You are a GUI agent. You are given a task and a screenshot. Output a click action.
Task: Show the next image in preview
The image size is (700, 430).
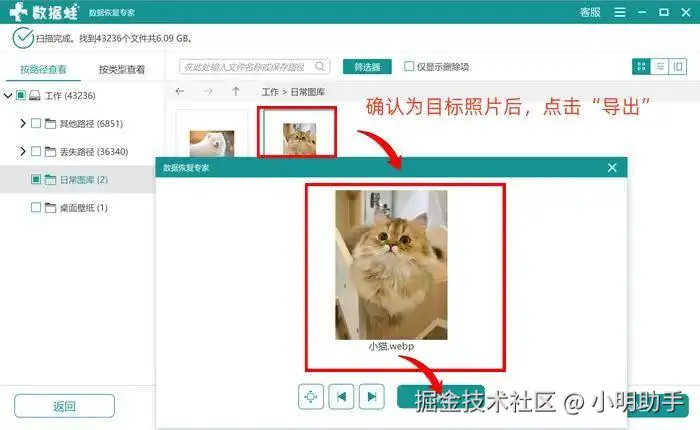pos(371,397)
